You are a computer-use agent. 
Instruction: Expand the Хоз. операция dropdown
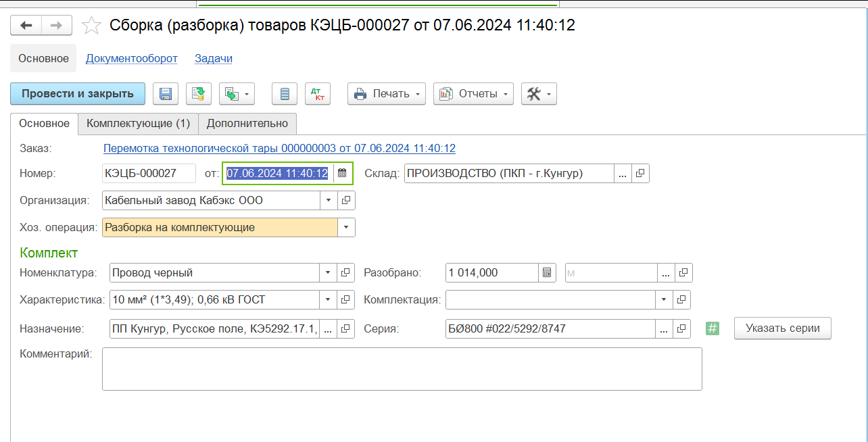point(346,227)
